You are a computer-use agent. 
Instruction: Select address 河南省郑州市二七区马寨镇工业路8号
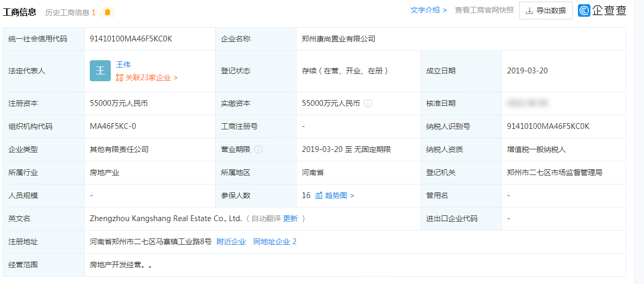click(151, 242)
